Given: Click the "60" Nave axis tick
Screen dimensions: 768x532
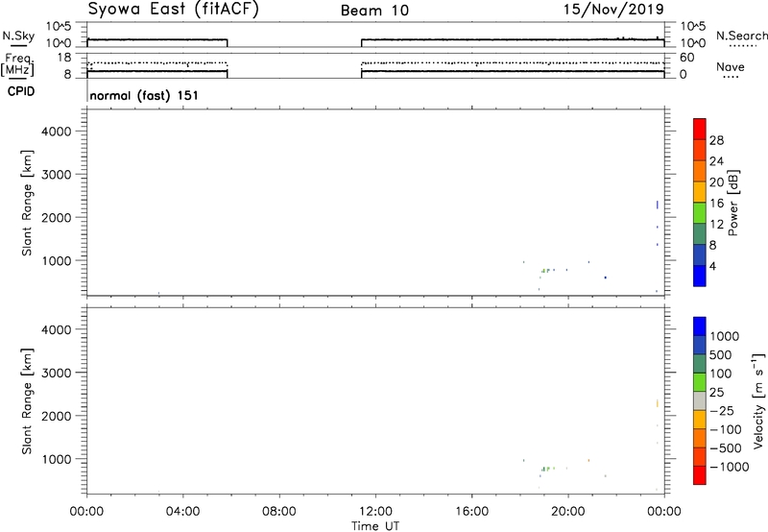Looking at the screenshot, I should click(686, 58).
